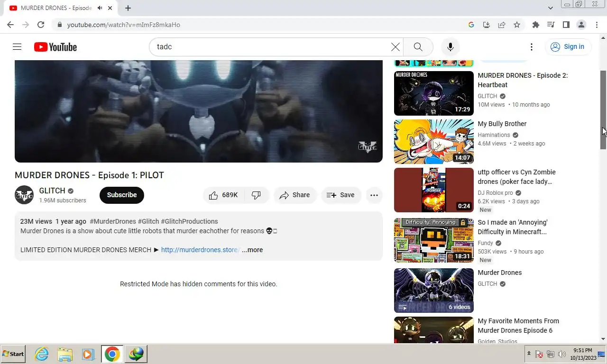The width and height of the screenshot is (607, 364).
Task: Clear the search box with X
Action: [395, 47]
